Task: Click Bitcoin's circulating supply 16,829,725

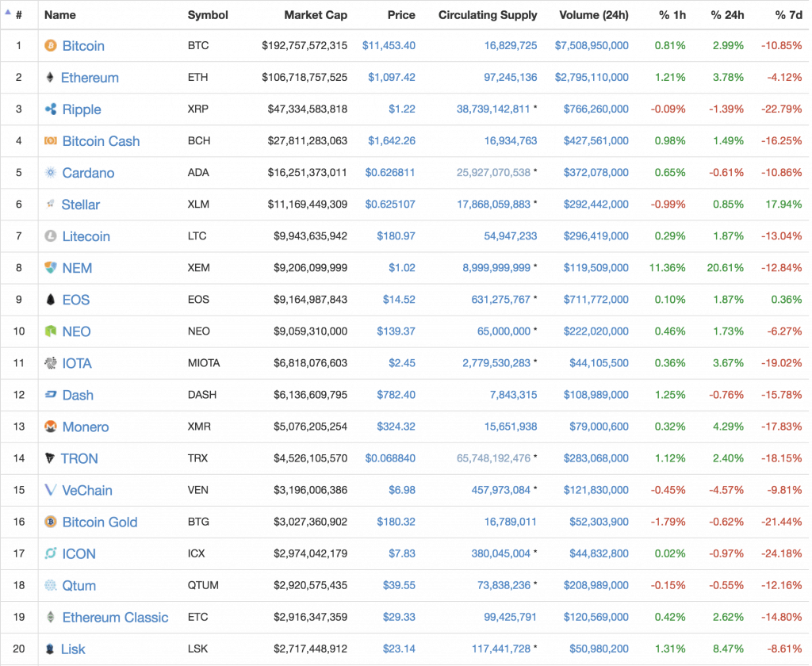Action: (x=511, y=45)
